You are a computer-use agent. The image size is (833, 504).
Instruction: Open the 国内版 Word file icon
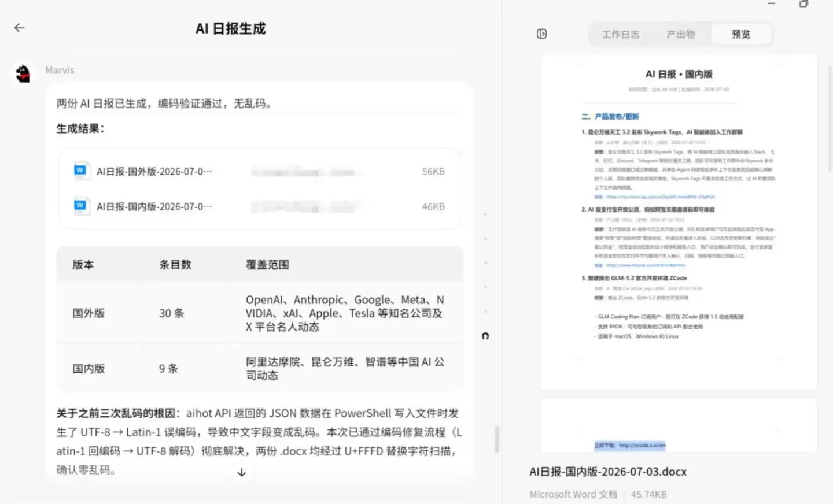coord(80,206)
